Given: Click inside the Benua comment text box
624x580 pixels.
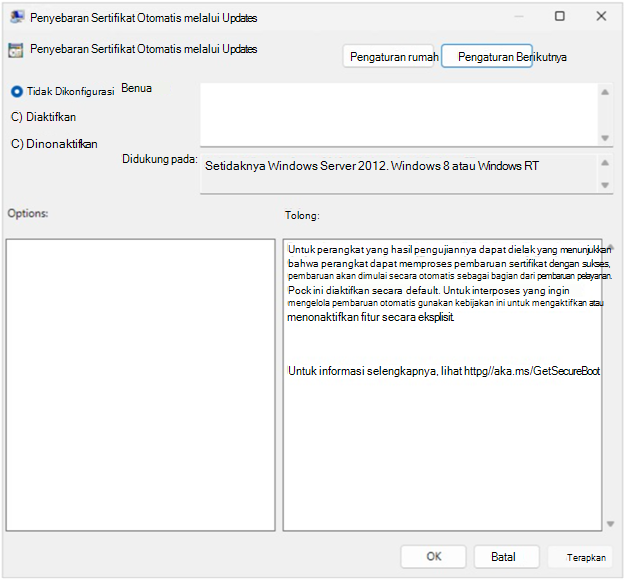Looking at the screenshot, I should (399, 115).
